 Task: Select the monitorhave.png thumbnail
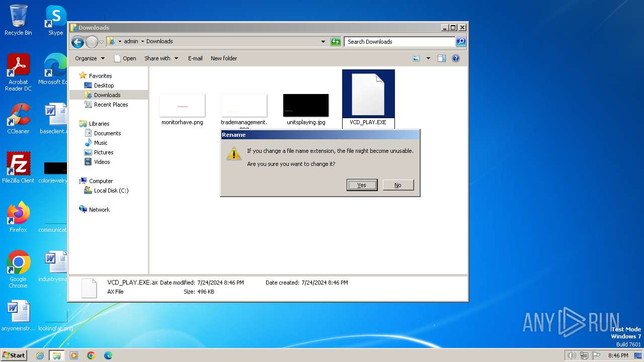tap(182, 105)
